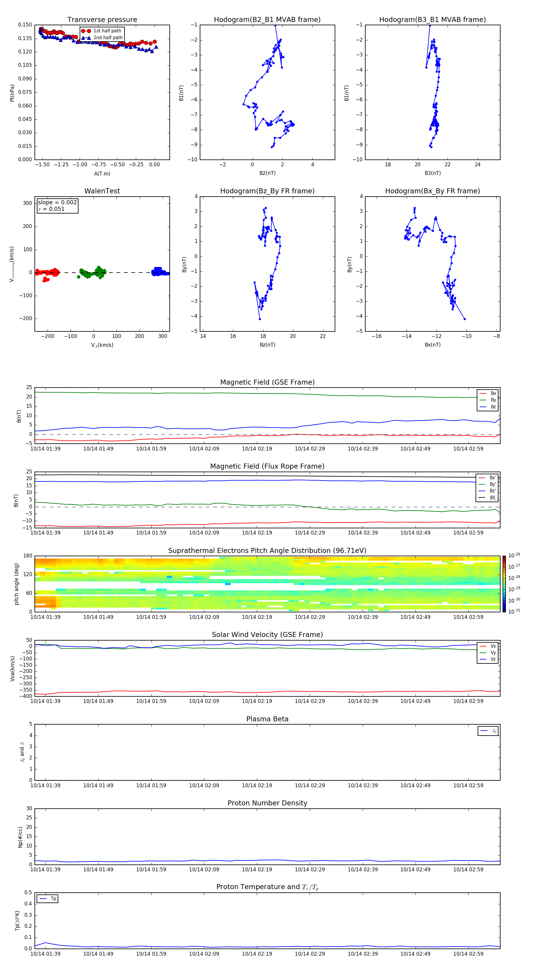
Task: Click the 'WalenTest' plot title
Action: 102,191
